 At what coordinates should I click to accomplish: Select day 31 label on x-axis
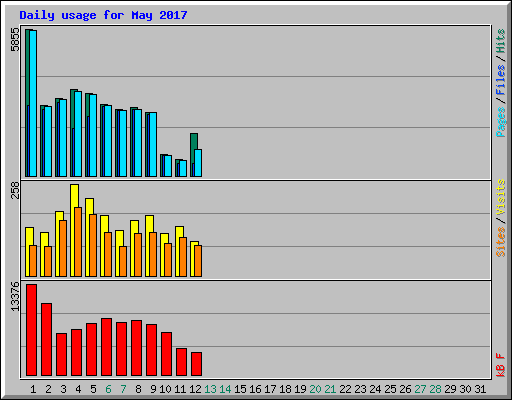pyautogui.click(x=480, y=389)
